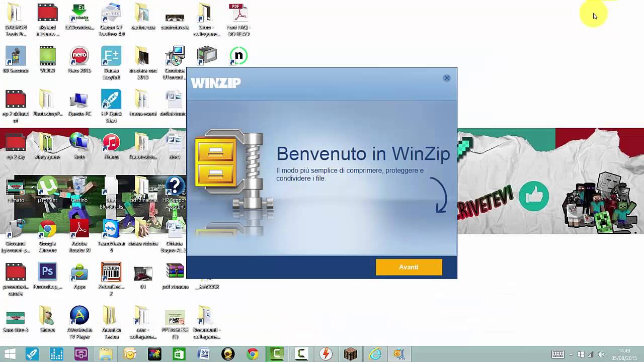Image resolution: width=644 pixels, height=362 pixels.
Task: Select the Font FAQ PDF file
Action: coord(238,20)
